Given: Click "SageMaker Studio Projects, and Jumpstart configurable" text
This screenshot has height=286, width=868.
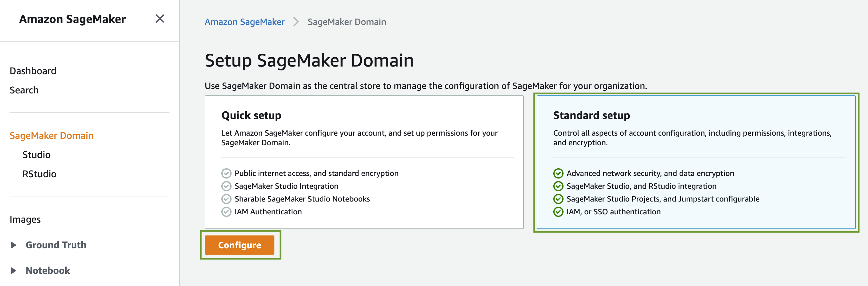Looking at the screenshot, I should click(663, 199).
